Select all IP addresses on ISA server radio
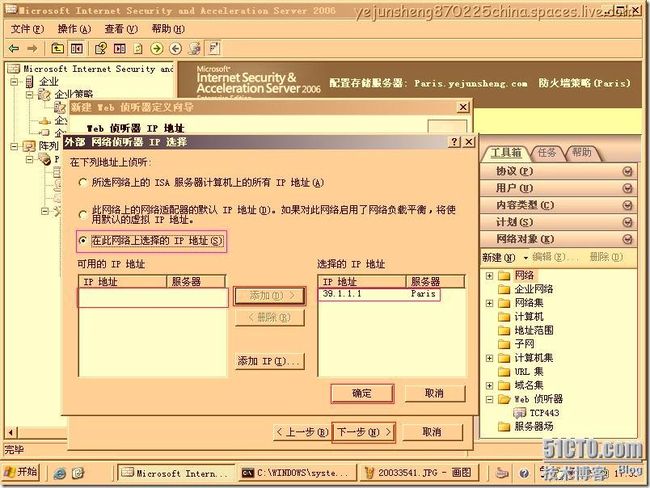 click(83, 183)
